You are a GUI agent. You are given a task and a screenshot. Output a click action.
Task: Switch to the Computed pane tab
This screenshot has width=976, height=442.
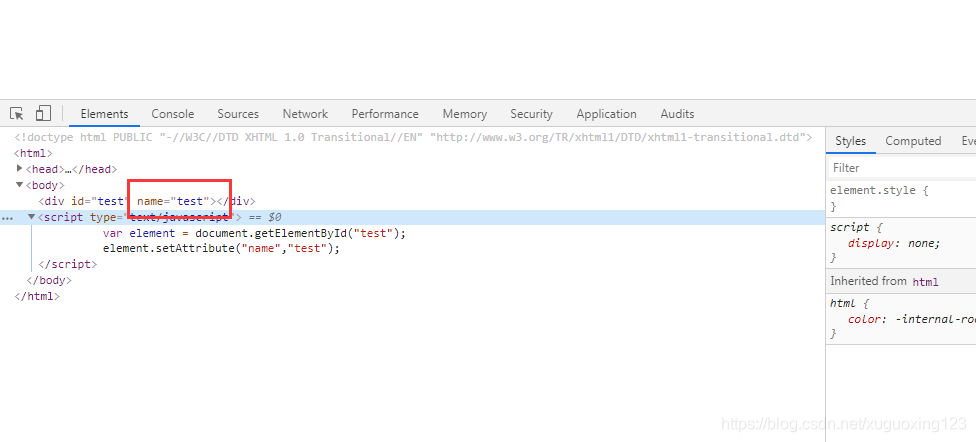click(x=913, y=141)
